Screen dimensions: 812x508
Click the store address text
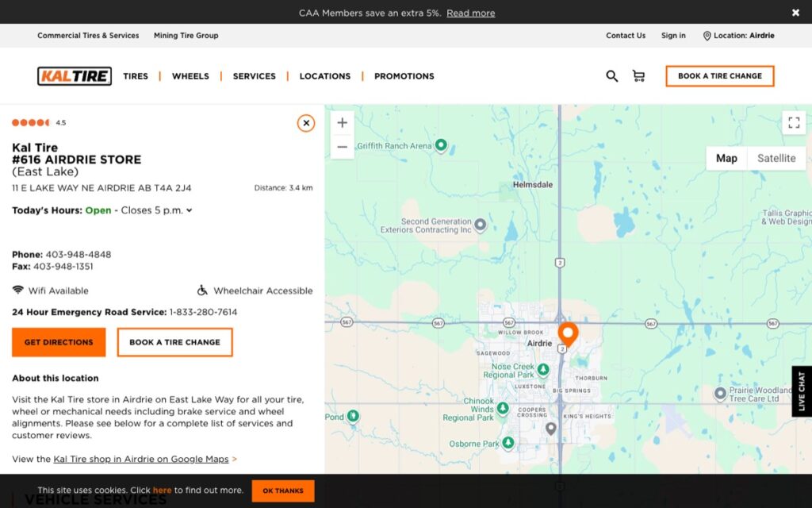[x=101, y=188]
